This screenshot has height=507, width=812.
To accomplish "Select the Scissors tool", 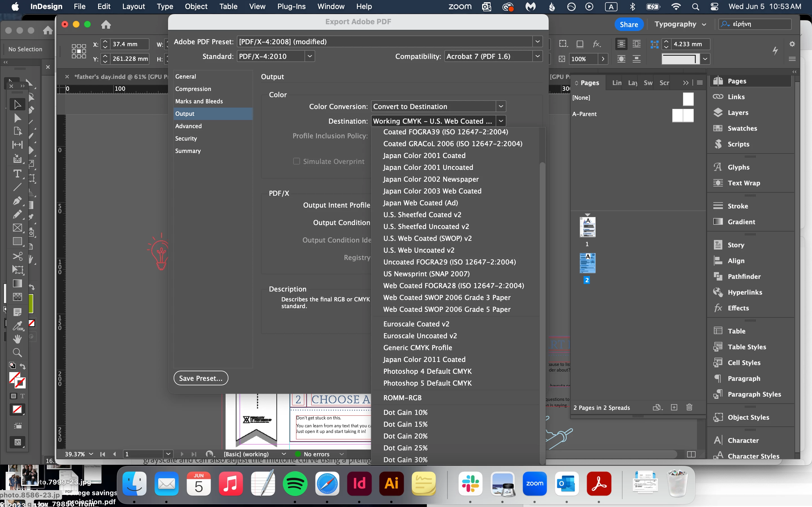I will click(x=17, y=257).
